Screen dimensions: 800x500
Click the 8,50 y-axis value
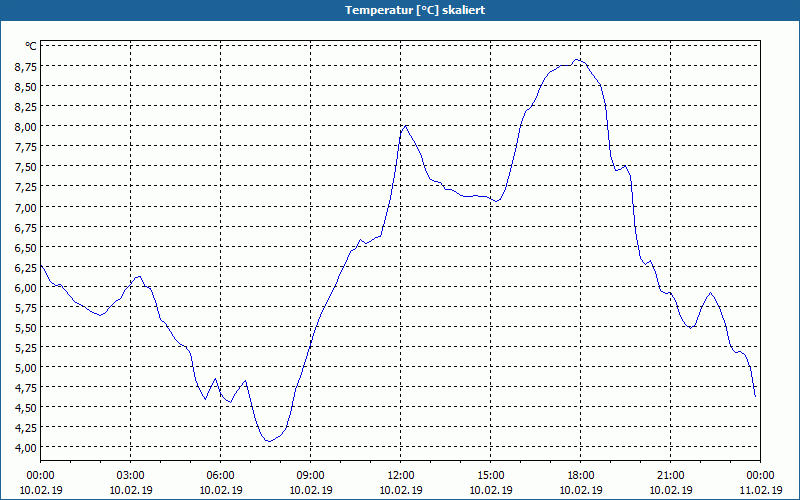point(27,87)
